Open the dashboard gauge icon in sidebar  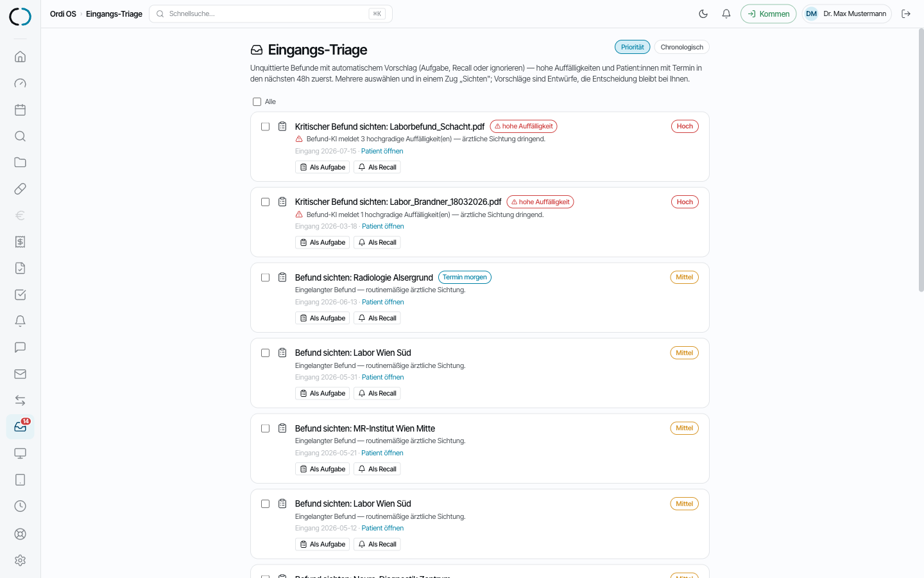[x=20, y=83]
